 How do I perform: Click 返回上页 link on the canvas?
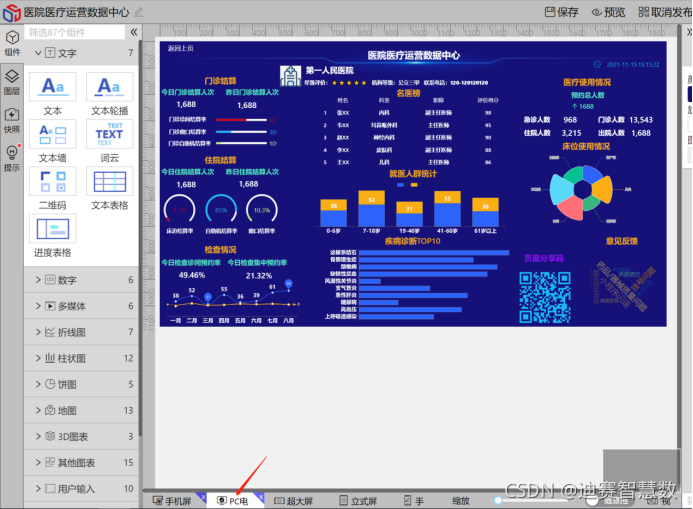[x=180, y=48]
